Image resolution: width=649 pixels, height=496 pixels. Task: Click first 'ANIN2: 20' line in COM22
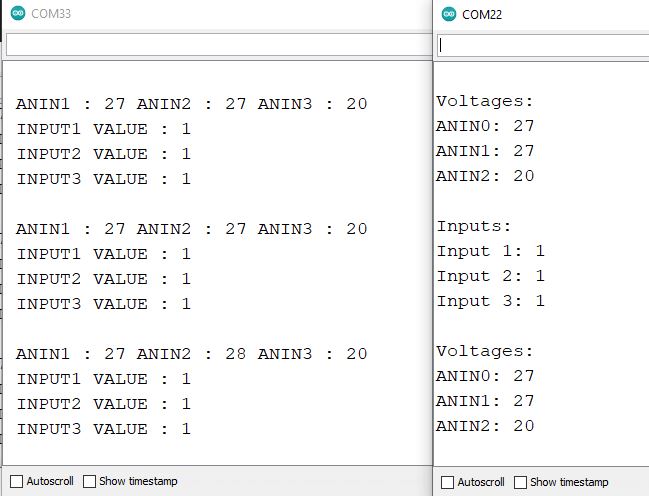pos(485,176)
